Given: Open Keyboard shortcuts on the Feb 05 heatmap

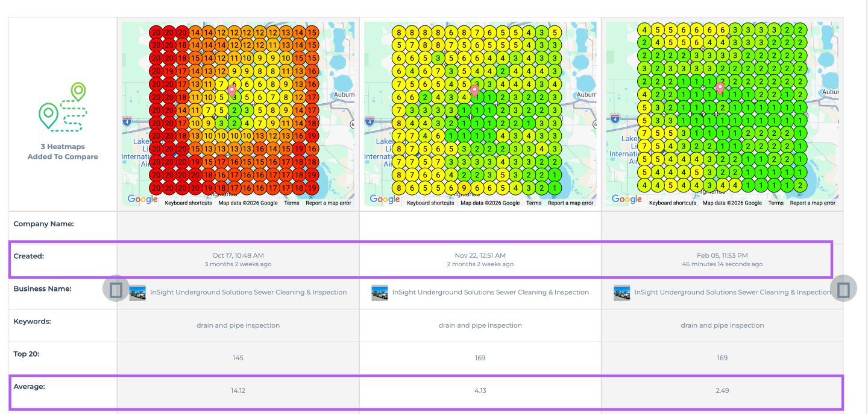Looking at the screenshot, I should click(x=673, y=203).
